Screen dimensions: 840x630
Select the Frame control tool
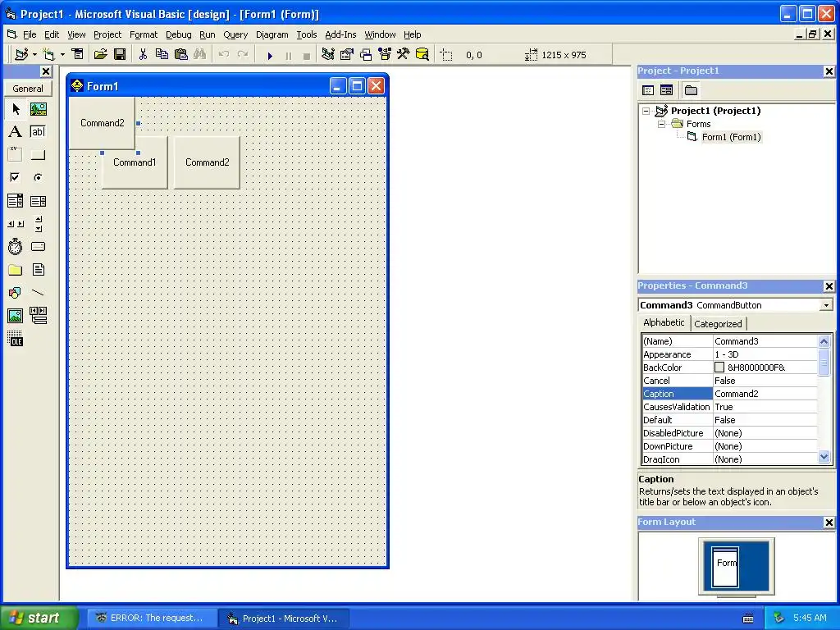(x=16, y=155)
